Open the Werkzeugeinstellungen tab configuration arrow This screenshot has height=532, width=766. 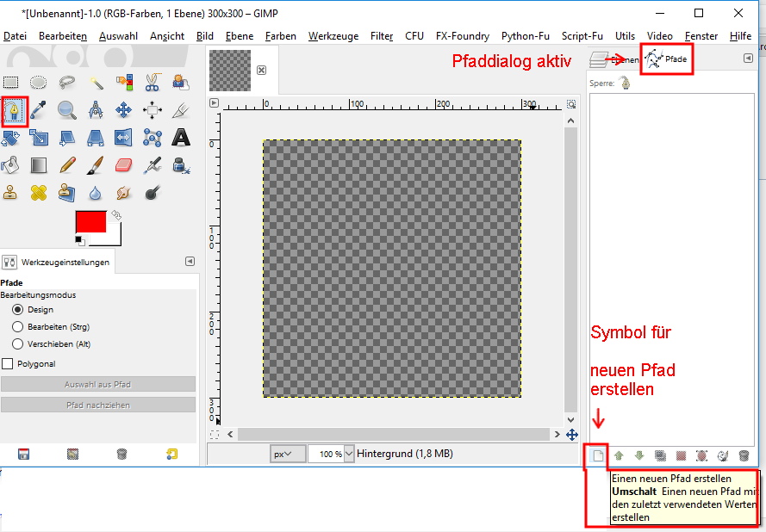tap(190, 262)
